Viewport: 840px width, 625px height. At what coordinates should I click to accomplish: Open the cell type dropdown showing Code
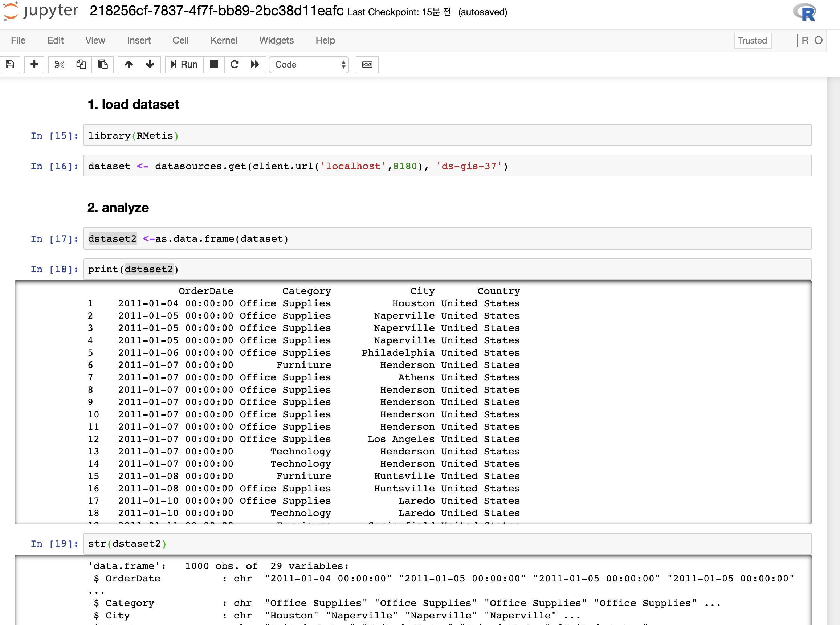(x=309, y=64)
